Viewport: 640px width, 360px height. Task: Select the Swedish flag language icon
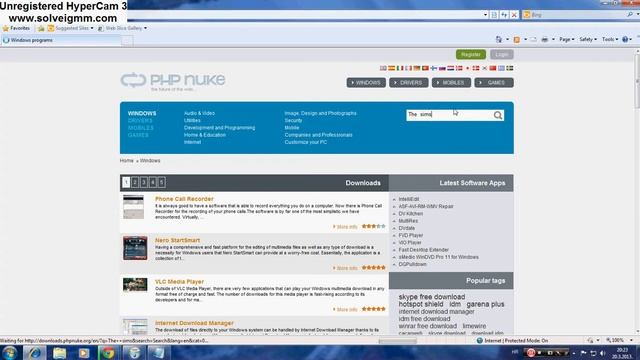click(x=510, y=68)
